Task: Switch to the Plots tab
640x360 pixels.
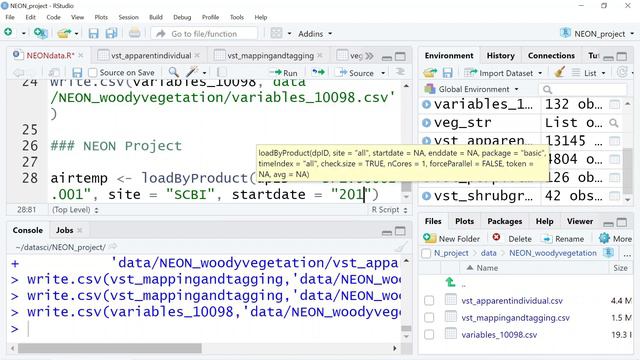Action: (x=464, y=221)
